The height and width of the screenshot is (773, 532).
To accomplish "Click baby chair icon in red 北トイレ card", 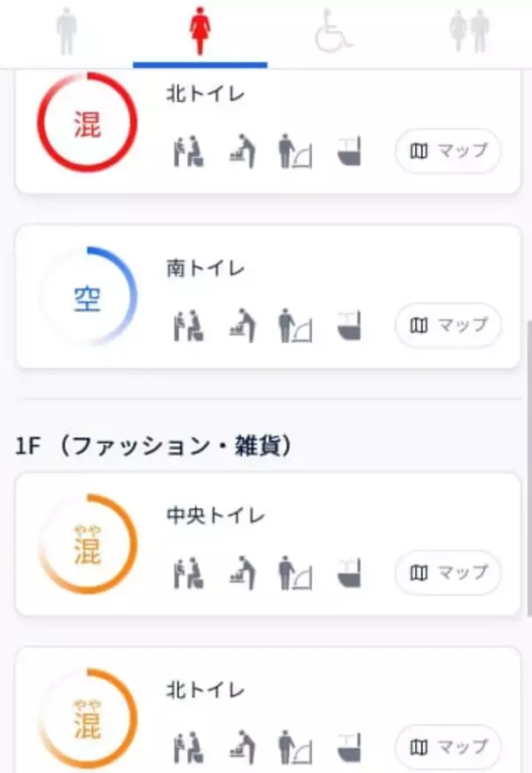I will coord(188,152).
